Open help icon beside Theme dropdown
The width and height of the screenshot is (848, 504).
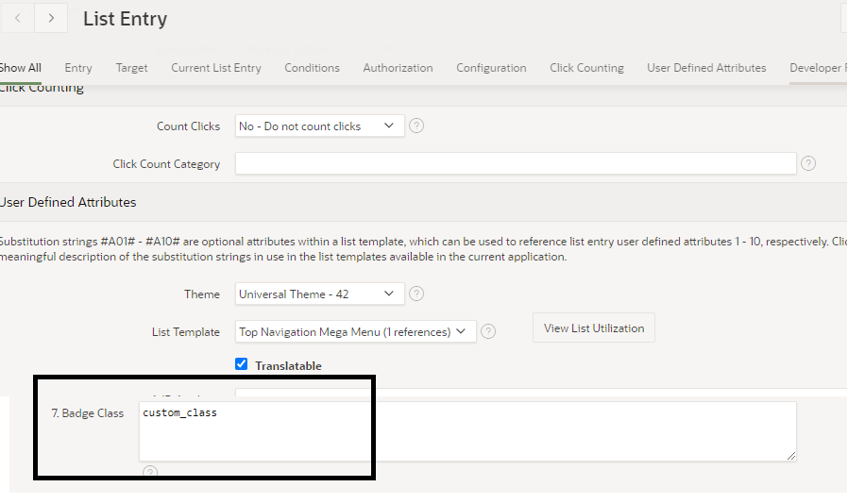(416, 294)
